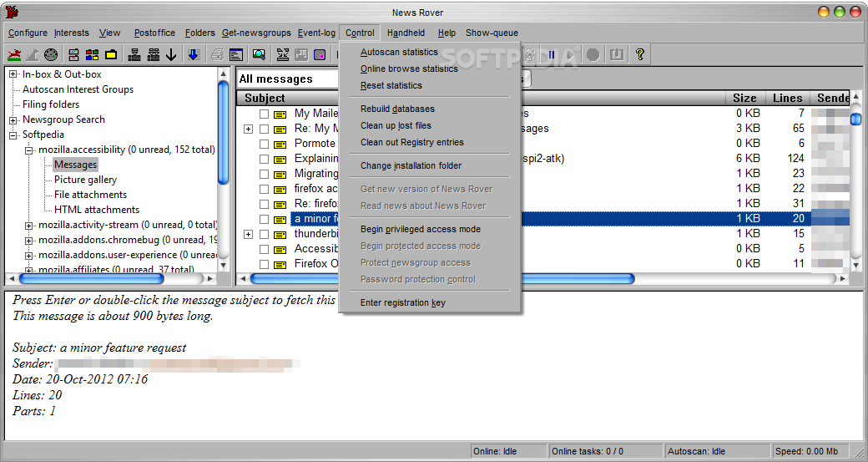Click the red running dog toolbar icon
This screenshot has width=868, height=462.
tap(14, 54)
